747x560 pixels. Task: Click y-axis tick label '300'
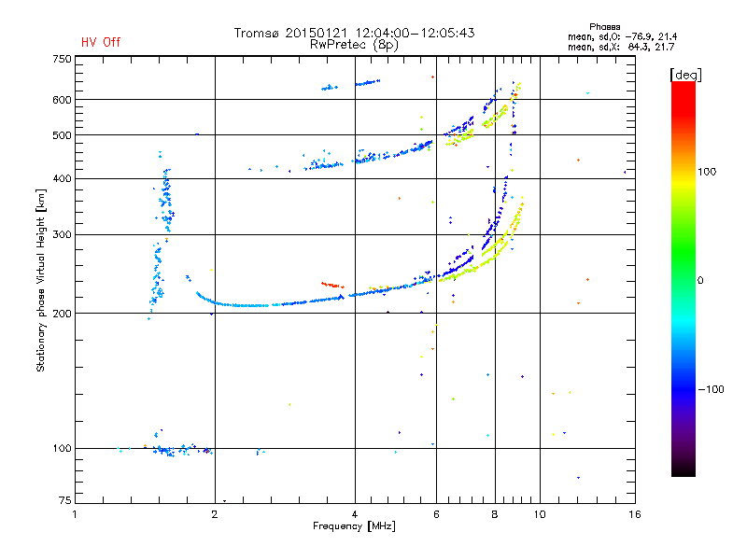point(62,234)
